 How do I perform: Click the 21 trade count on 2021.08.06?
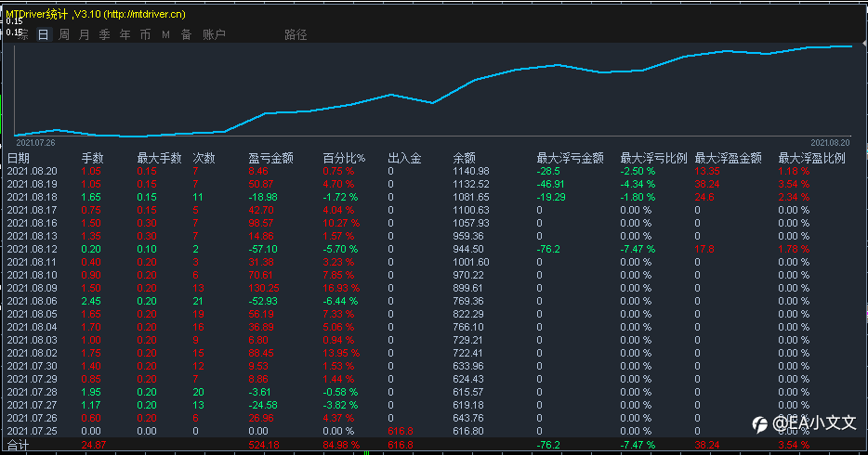[198, 301]
